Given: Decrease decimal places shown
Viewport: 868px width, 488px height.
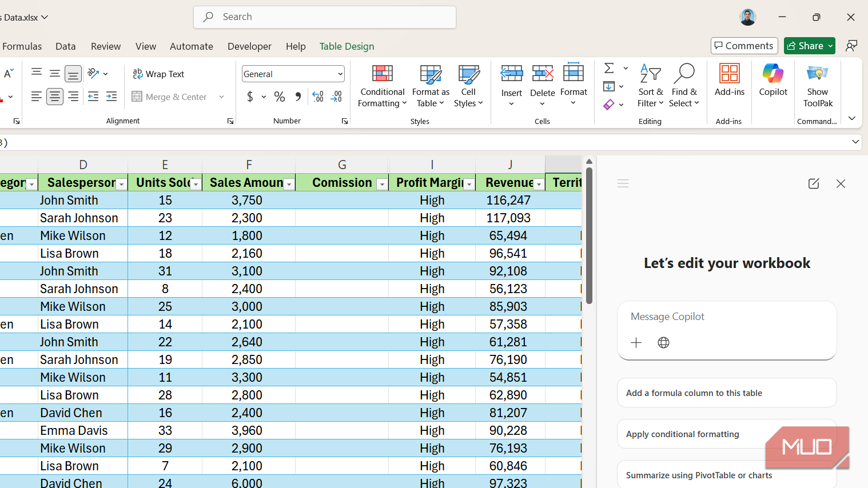Looking at the screenshot, I should point(337,97).
